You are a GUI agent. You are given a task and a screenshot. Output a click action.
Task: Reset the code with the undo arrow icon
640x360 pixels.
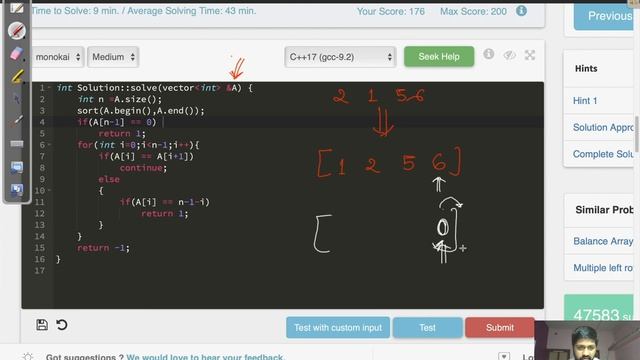(62, 325)
